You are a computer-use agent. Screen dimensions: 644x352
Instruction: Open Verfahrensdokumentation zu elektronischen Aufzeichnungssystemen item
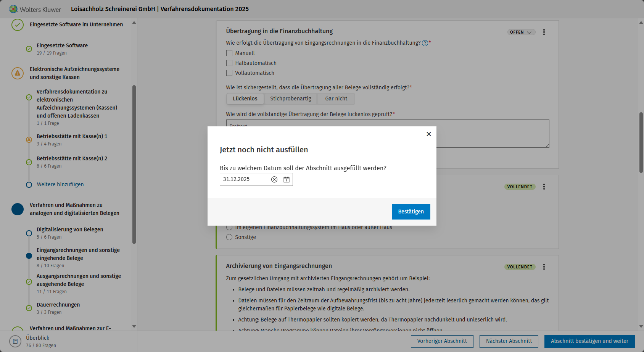tap(77, 107)
